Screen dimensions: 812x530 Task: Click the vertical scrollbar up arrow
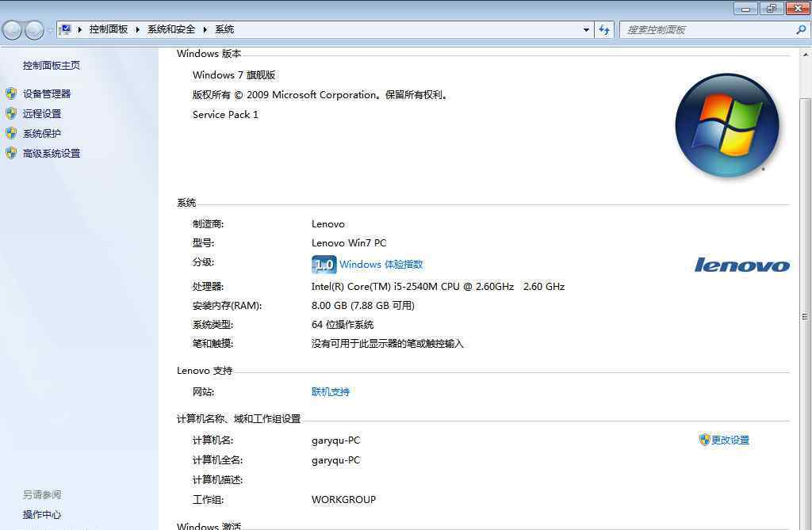(806, 54)
